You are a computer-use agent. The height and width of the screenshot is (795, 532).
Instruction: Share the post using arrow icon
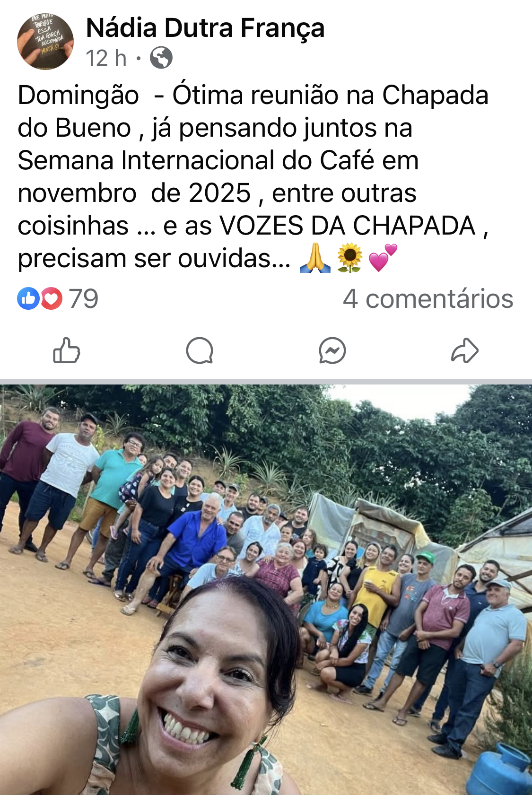465,350
